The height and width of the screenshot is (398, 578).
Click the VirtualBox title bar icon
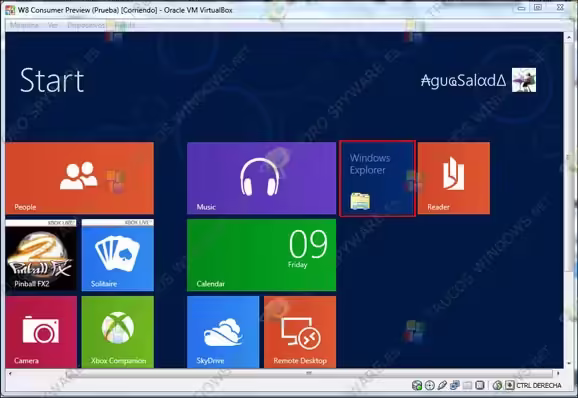coord(10,10)
